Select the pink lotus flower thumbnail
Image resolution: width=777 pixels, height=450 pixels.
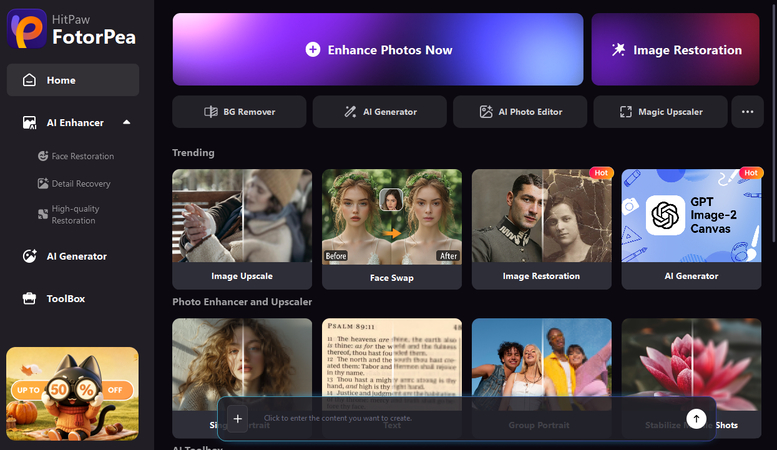[691, 364]
